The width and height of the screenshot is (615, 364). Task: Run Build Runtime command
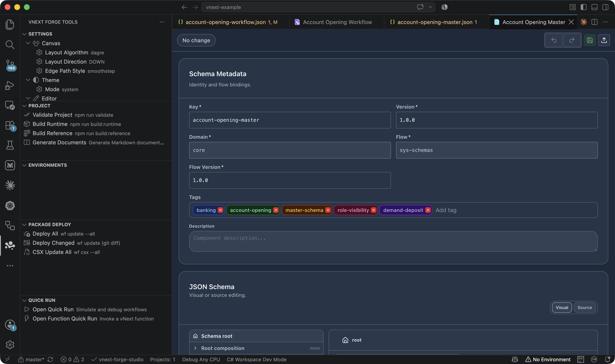pos(96,124)
